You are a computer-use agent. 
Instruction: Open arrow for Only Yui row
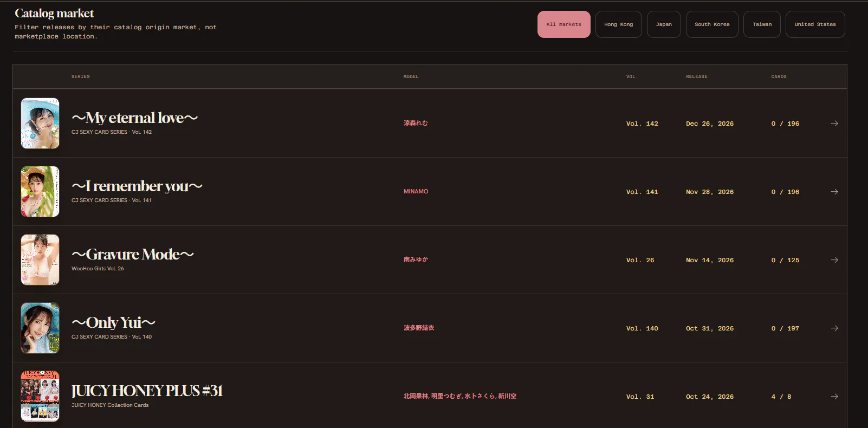point(834,328)
